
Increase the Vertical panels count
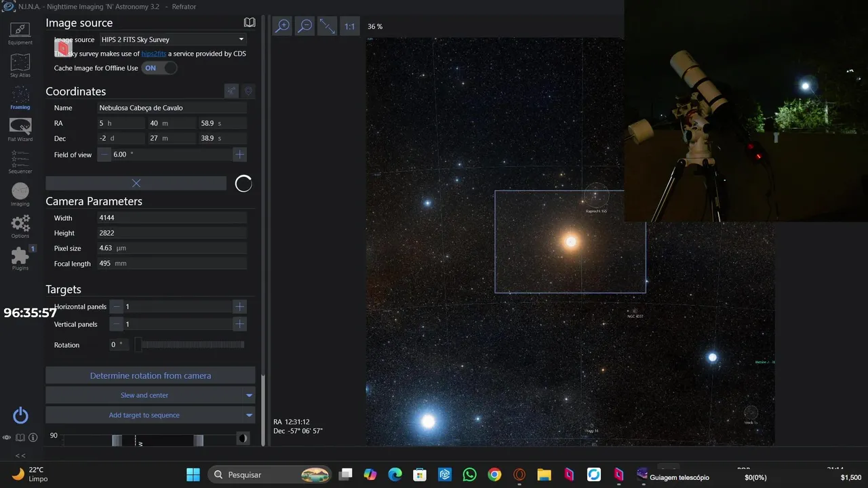(239, 324)
